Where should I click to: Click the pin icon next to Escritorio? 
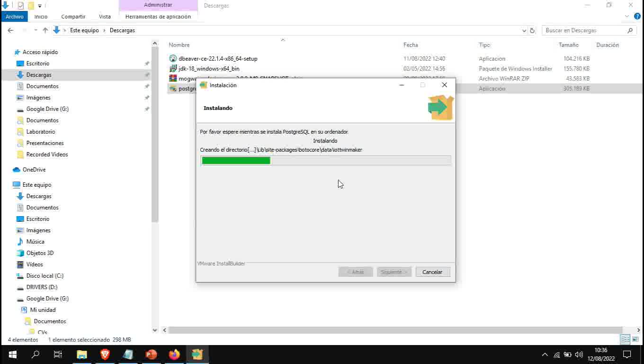(x=147, y=64)
